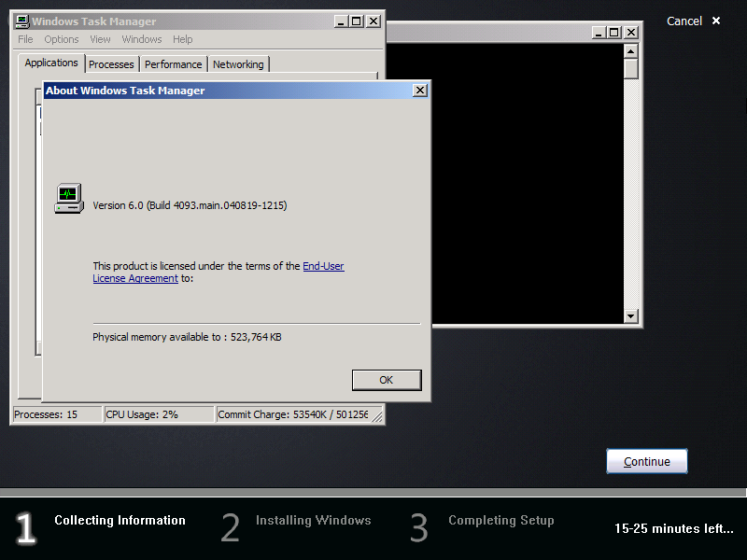Click the CPU Usage: 2% status entry

[159, 414]
